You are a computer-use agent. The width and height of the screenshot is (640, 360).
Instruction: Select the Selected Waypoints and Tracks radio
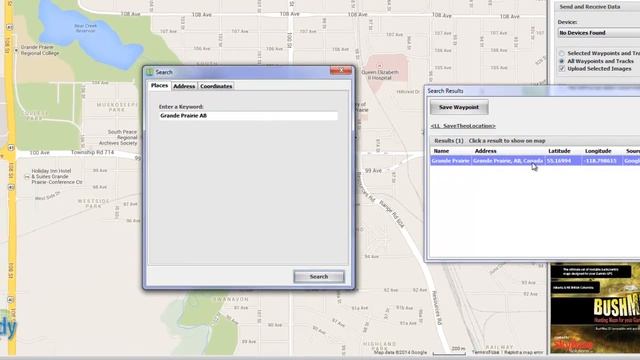pyautogui.click(x=562, y=53)
